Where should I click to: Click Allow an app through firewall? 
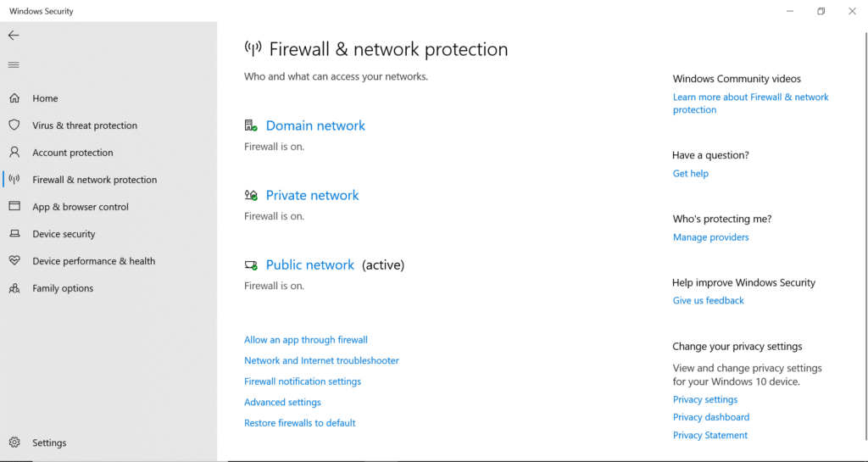click(306, 340)
